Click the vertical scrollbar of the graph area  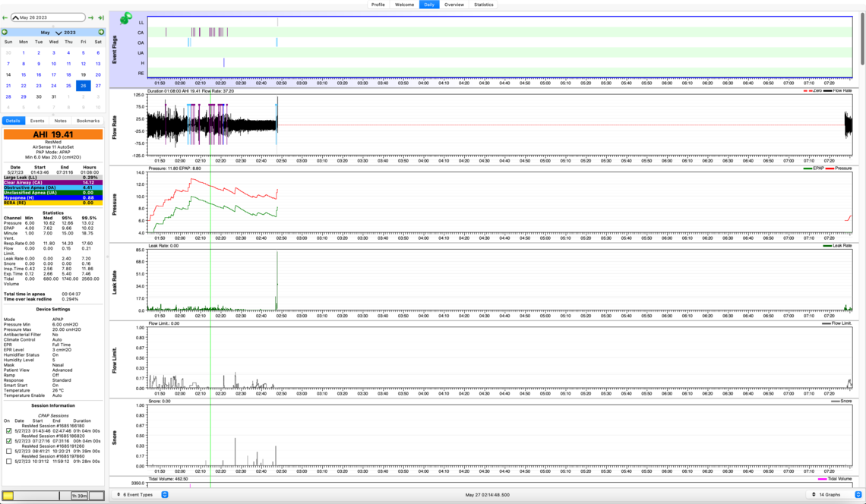863,39
